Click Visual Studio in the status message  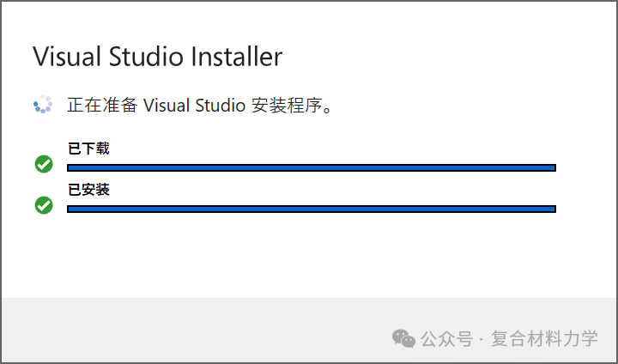coord(194,106)
